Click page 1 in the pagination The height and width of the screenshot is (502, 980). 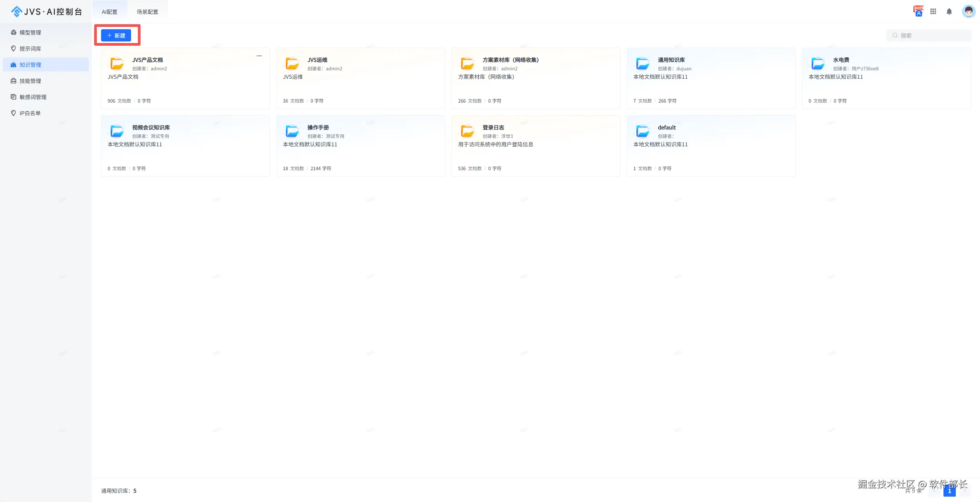949,491
